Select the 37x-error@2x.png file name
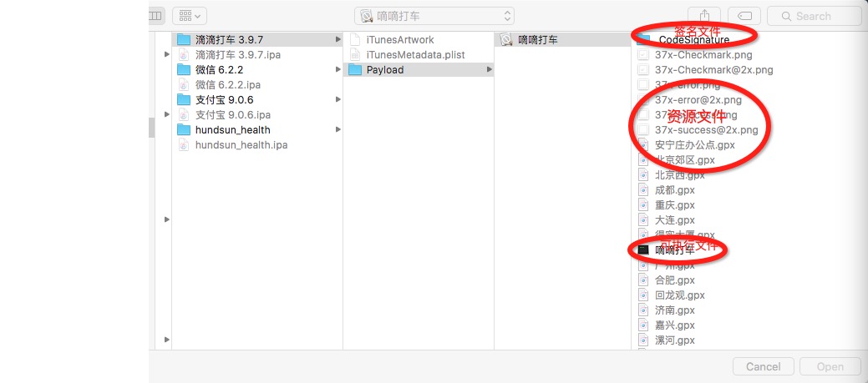 point(698,100)
